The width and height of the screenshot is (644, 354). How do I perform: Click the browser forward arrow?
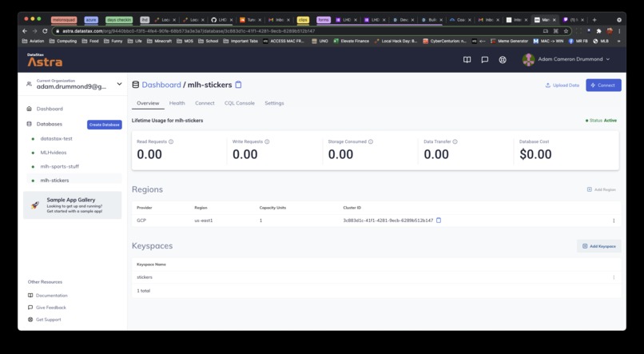[34, 31]
